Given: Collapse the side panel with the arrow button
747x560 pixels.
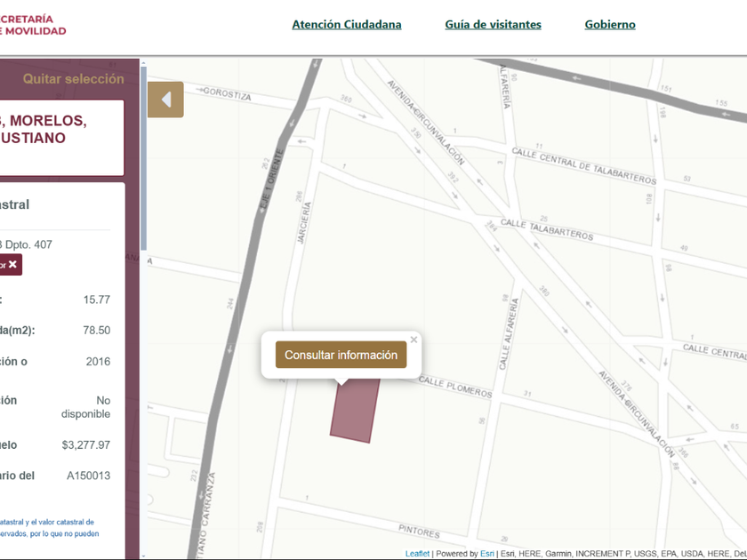Looking at the screenshot, I should coord(165,100).
